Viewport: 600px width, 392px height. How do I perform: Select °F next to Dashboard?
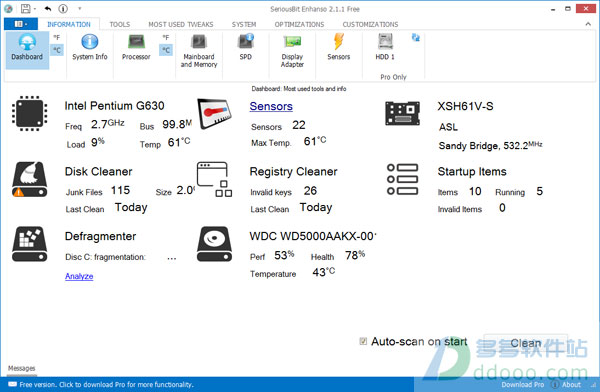click(x=57, y=38)
